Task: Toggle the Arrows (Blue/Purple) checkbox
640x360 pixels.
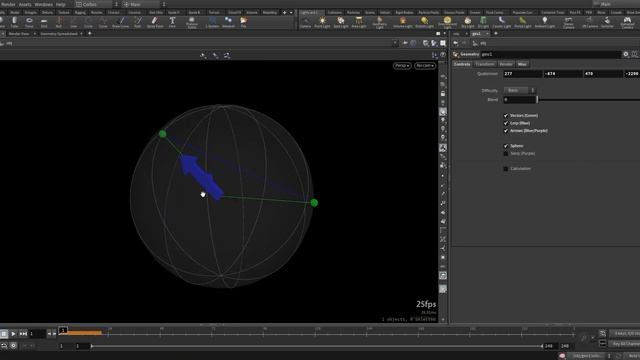Action: click(x=506, y=131)
